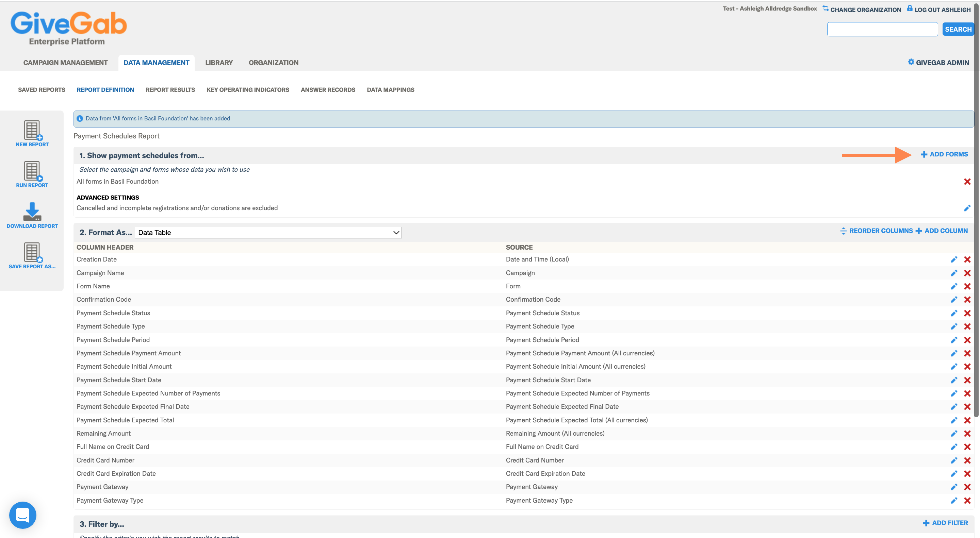
Task: Log out Ashleigh
Action: 938,9
